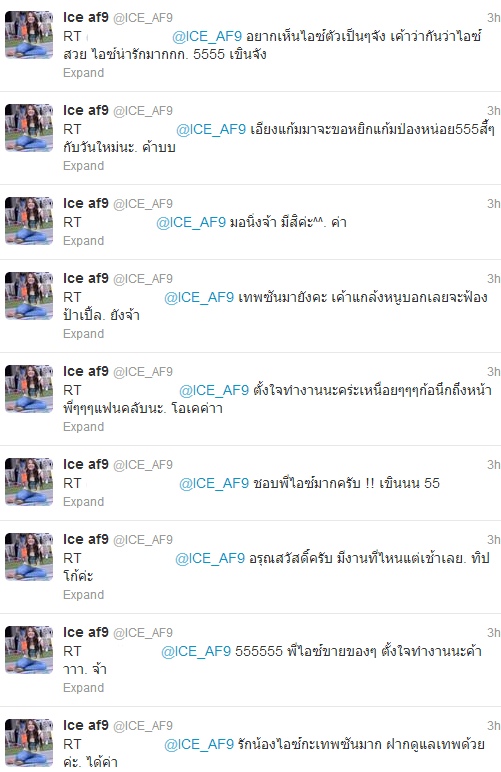Open the avatar beside the อรุณสวัสดิ์ครับ tweet
The width and height of the screenshot is (501, 772).
pyautogui.click(x=29, y=557)
